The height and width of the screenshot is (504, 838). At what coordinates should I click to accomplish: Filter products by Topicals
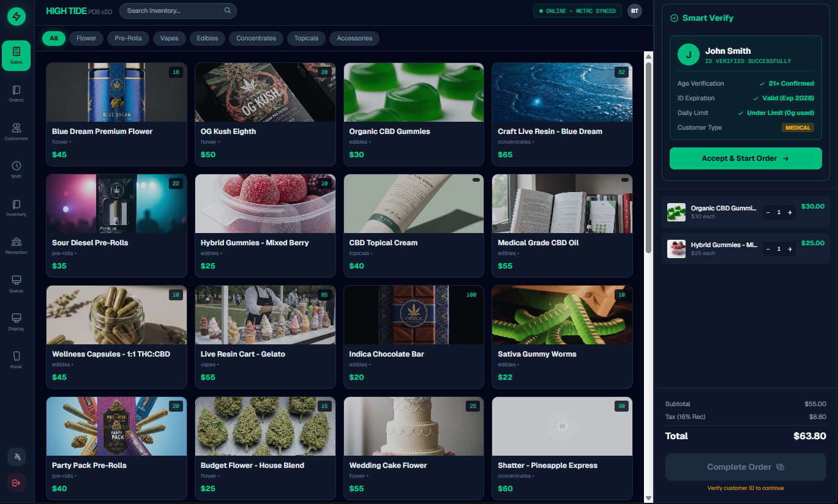306,39
